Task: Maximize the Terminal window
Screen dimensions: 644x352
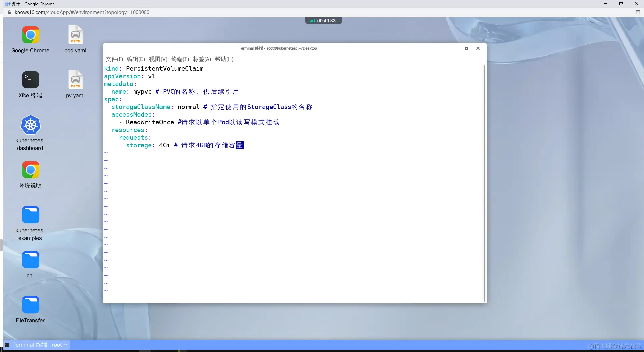Action: (467, 49)
